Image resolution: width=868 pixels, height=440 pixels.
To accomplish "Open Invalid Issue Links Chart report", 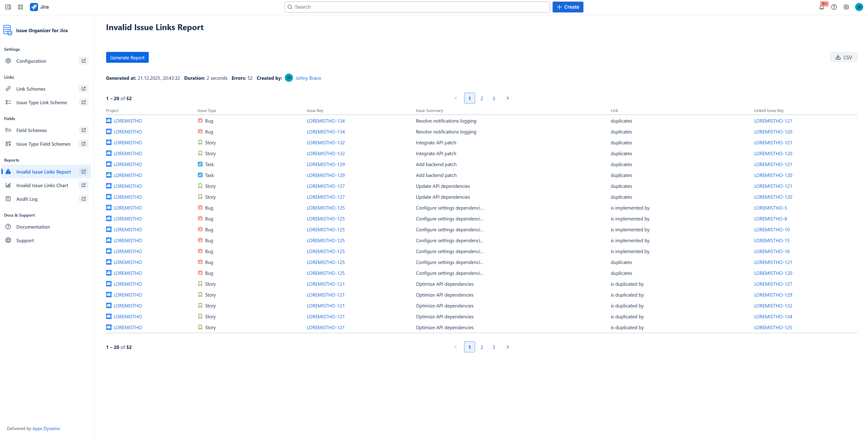I will (42, 186).
